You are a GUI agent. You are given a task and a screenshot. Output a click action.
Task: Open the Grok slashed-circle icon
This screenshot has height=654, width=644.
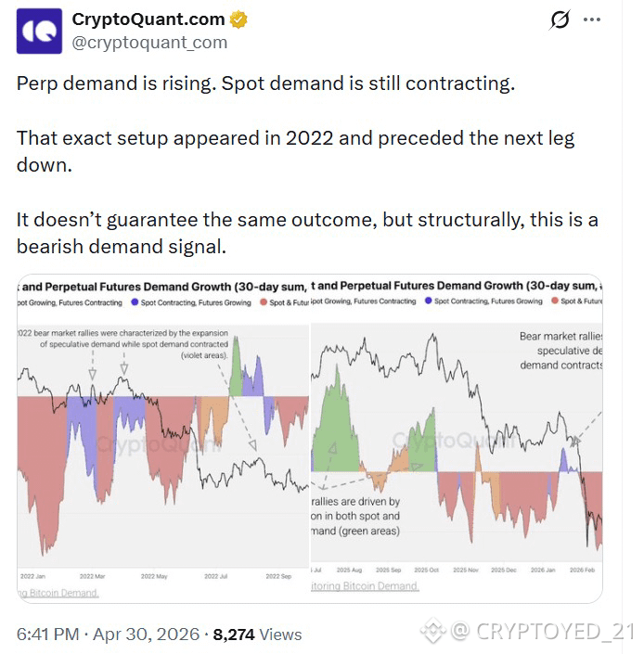[559, 19]
